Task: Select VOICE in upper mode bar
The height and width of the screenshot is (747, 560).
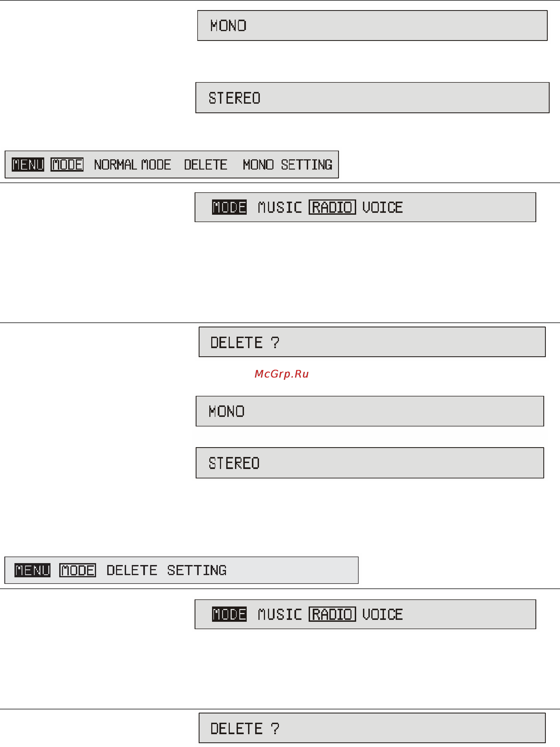Action: 382,207
